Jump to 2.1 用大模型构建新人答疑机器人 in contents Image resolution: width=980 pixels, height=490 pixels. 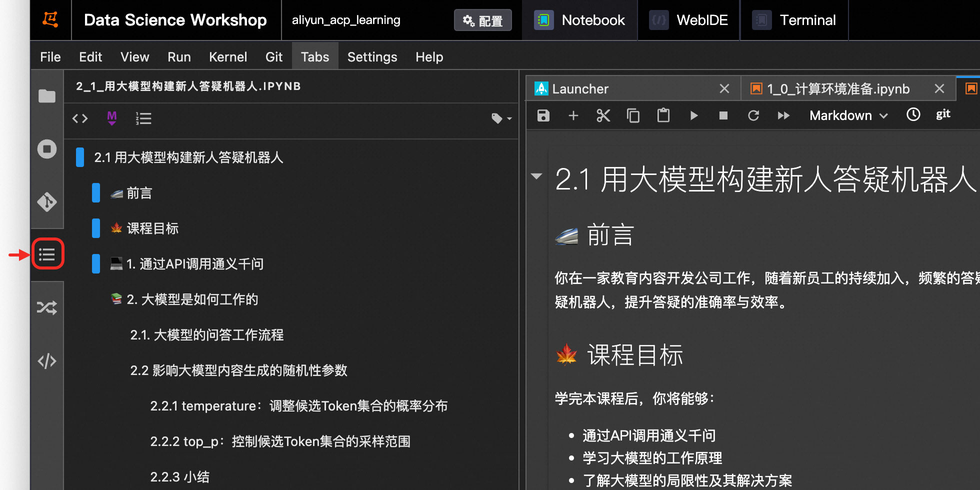coord(188,157)
